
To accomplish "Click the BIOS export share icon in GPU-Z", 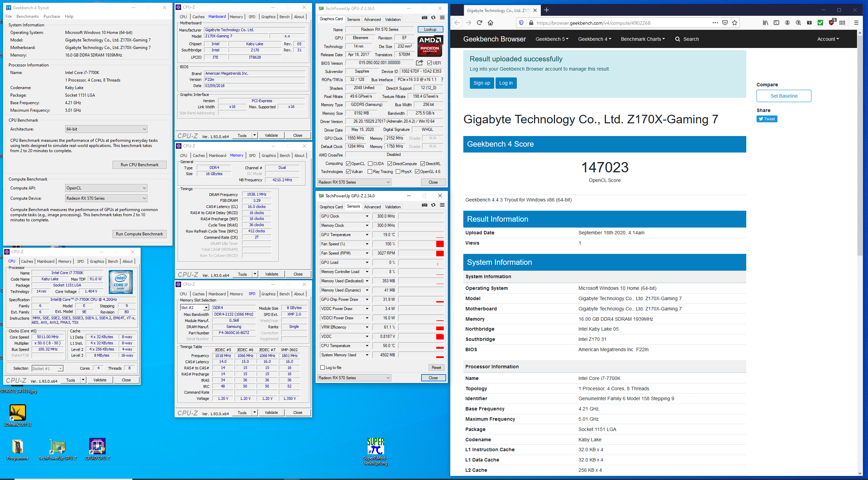I will [x=419, y=63].
